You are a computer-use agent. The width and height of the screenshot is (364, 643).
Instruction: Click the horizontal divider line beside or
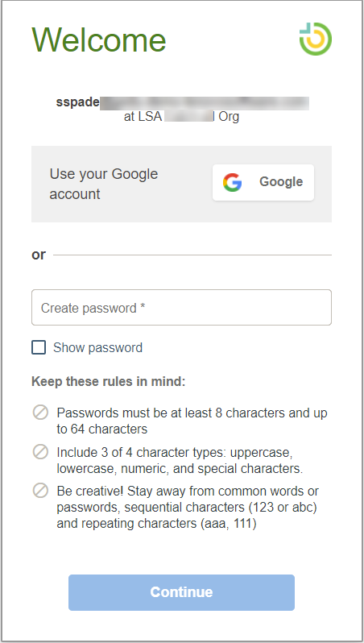click(192, 255)
